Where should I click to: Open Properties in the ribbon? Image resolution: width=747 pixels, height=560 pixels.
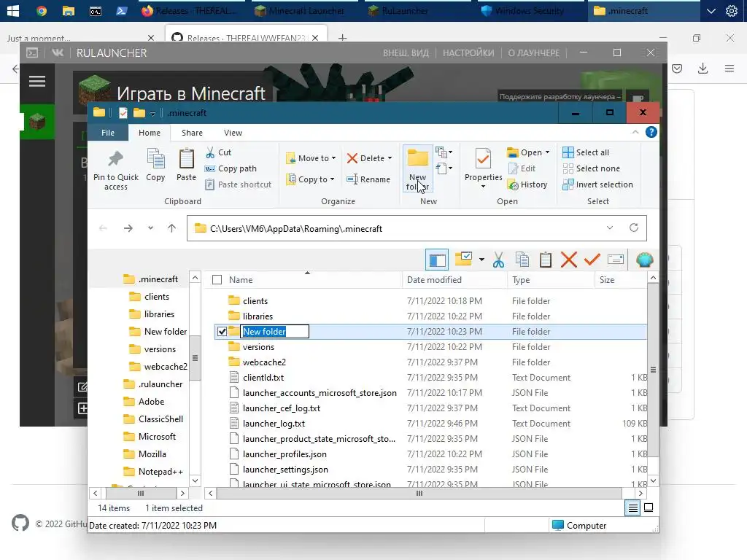coord(483,168)
